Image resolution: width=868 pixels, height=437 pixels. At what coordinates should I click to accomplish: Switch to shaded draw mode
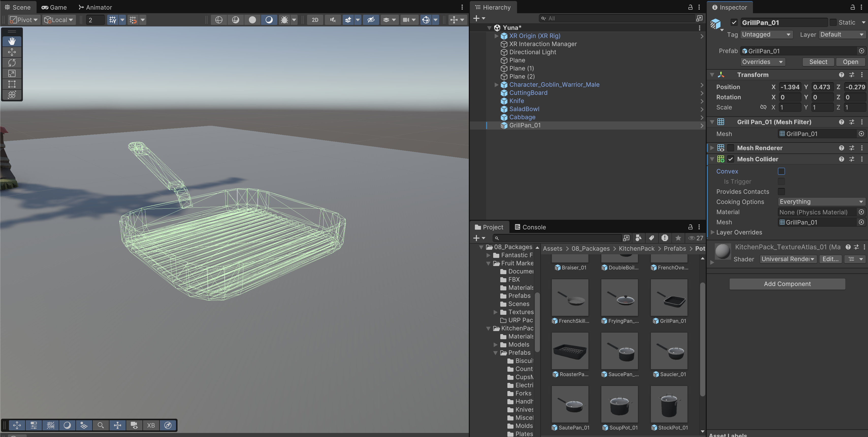click(x=269, y=20)
